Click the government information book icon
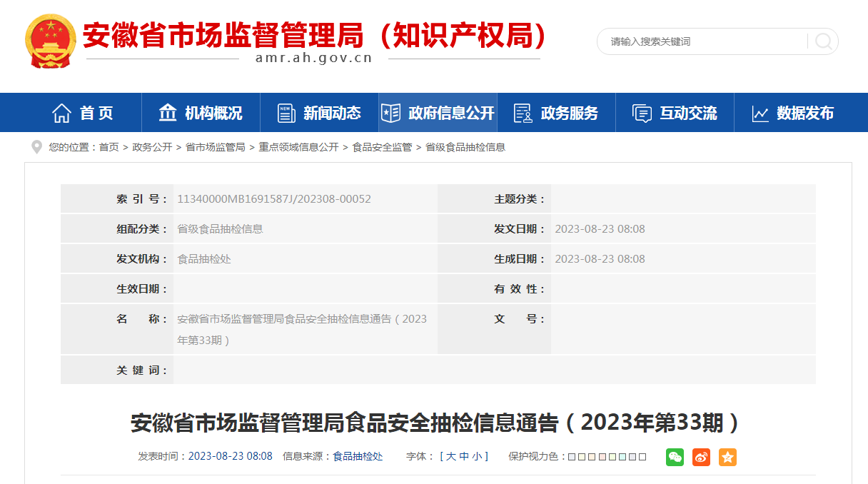The image size is (868, 484). tap(390, 113)
